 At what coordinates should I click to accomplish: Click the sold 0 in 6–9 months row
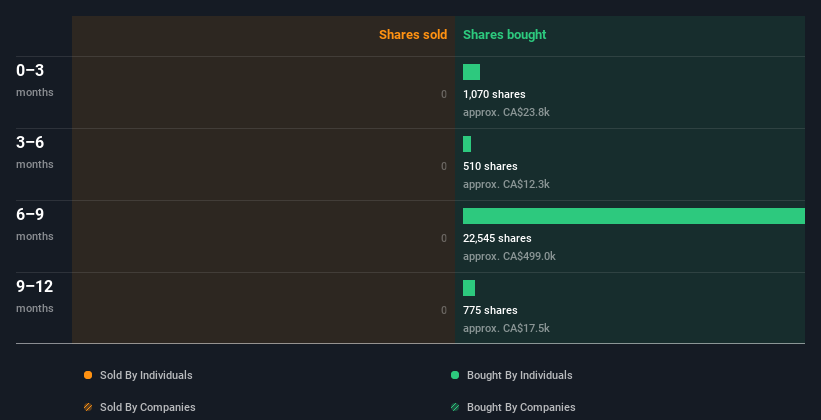[444, 238]
